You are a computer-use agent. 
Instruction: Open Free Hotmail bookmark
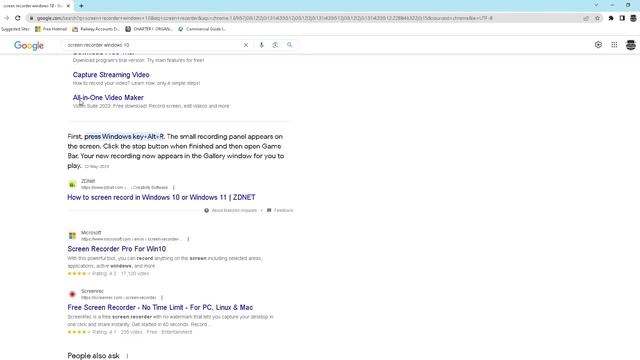click(51, 29)
